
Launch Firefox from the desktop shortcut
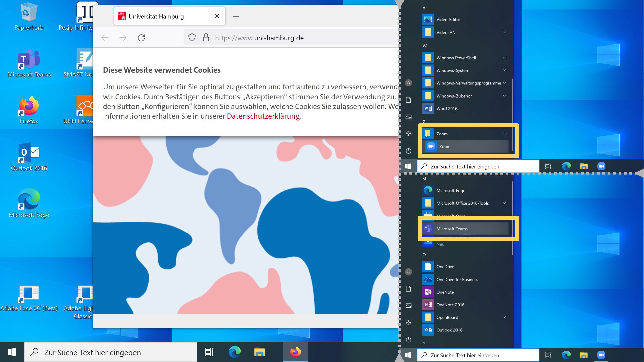(29, 110)
